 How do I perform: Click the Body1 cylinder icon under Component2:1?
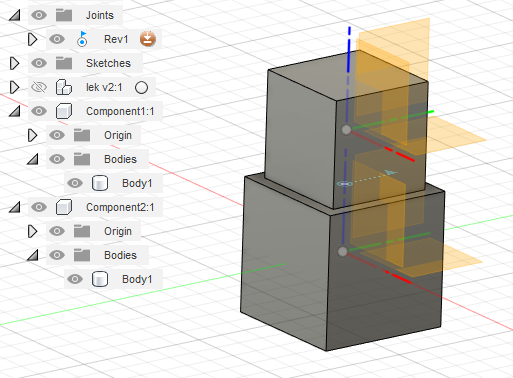tap(100, 279)
